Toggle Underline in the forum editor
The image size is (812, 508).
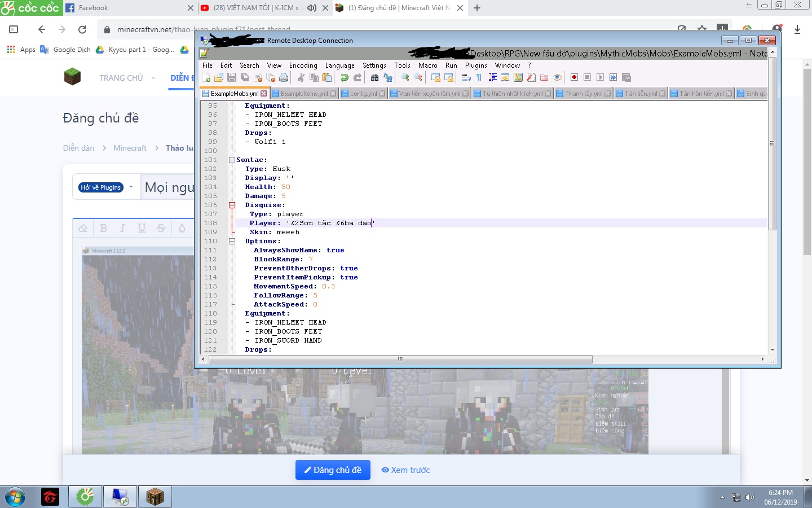[142, 228]
